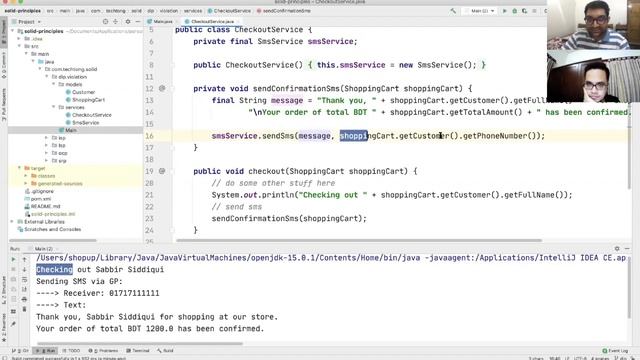Click the Run console horizontal scrollbar
640x360 pixels.
pos(140,344)
